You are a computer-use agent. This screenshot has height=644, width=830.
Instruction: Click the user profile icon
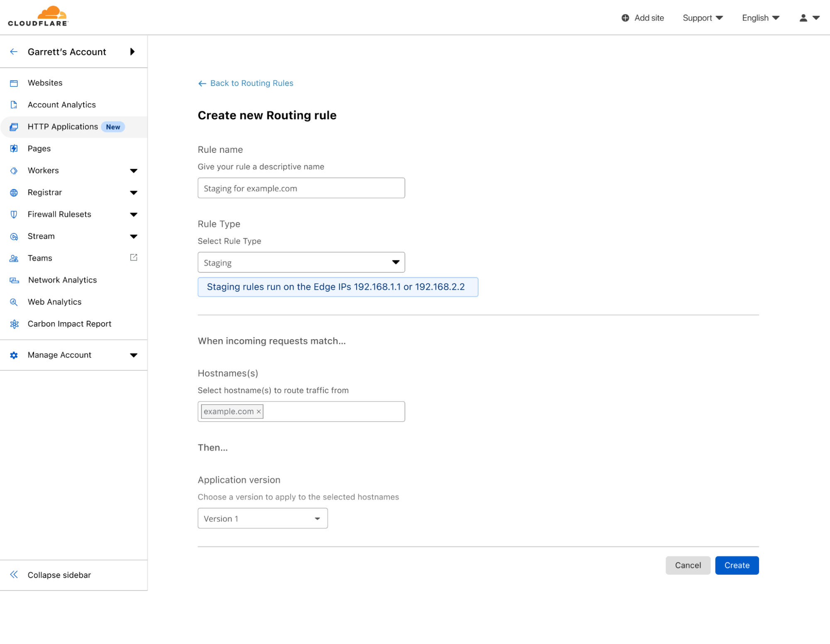coord(803,18)
